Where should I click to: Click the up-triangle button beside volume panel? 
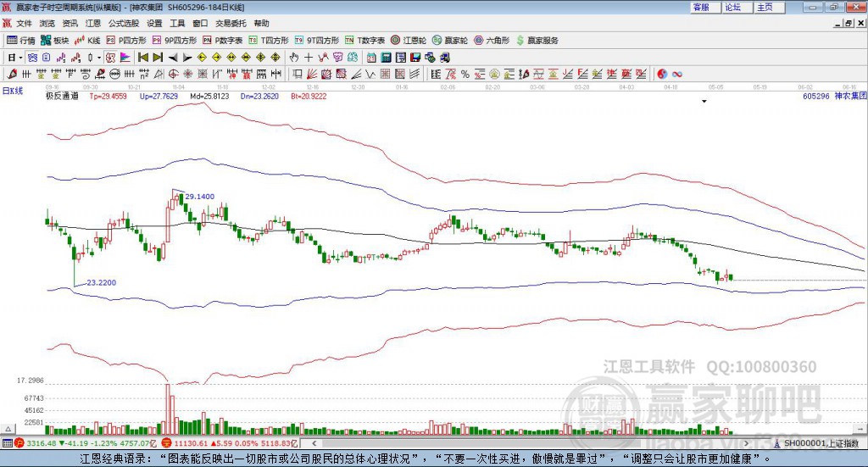point(8,429)
